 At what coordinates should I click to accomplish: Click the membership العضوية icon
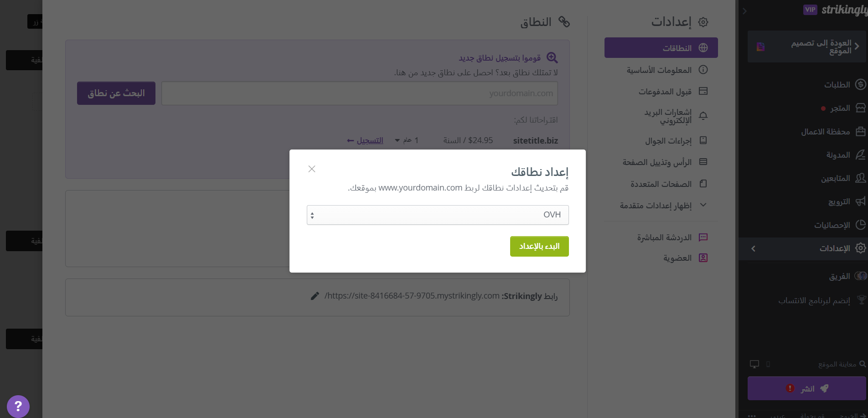pos(703,258)
